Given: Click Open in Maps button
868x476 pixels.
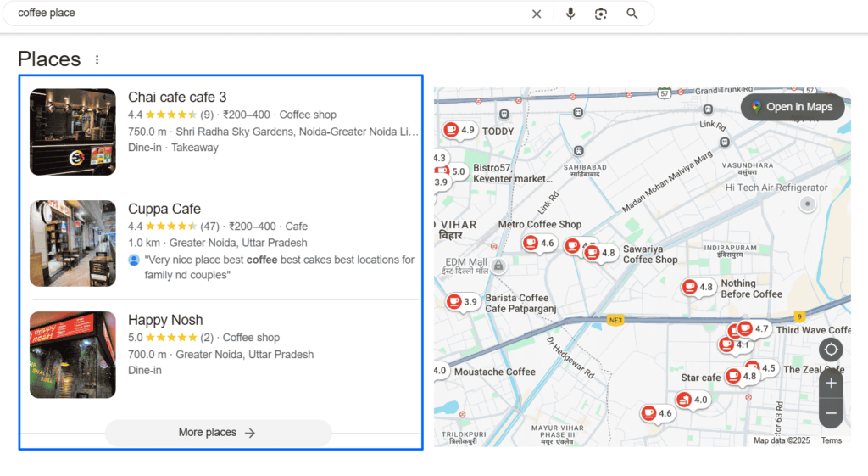Looking at the screenshot, I should click(793, 107).
